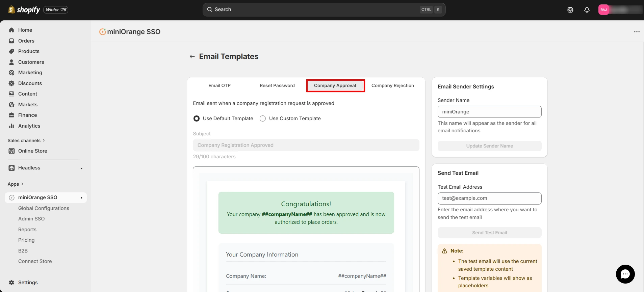Click the Discounts badge icon
This screenshot has width=644, height=292.
pos(11,83)
